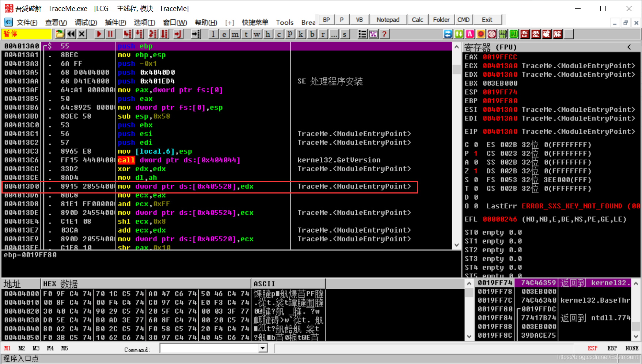Click the Step into icon

[x=127, y=34]
